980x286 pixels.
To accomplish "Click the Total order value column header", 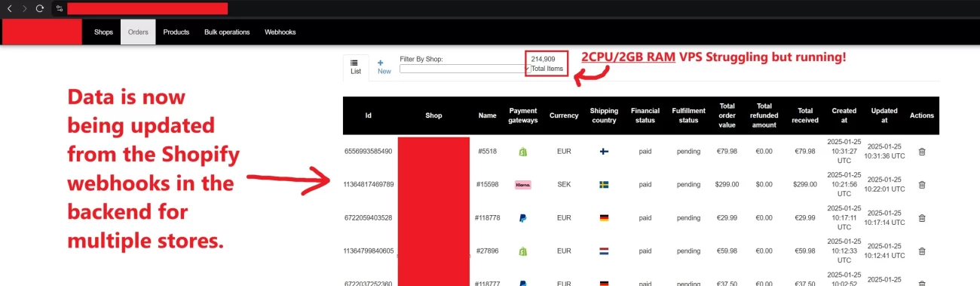I will 727,115.
